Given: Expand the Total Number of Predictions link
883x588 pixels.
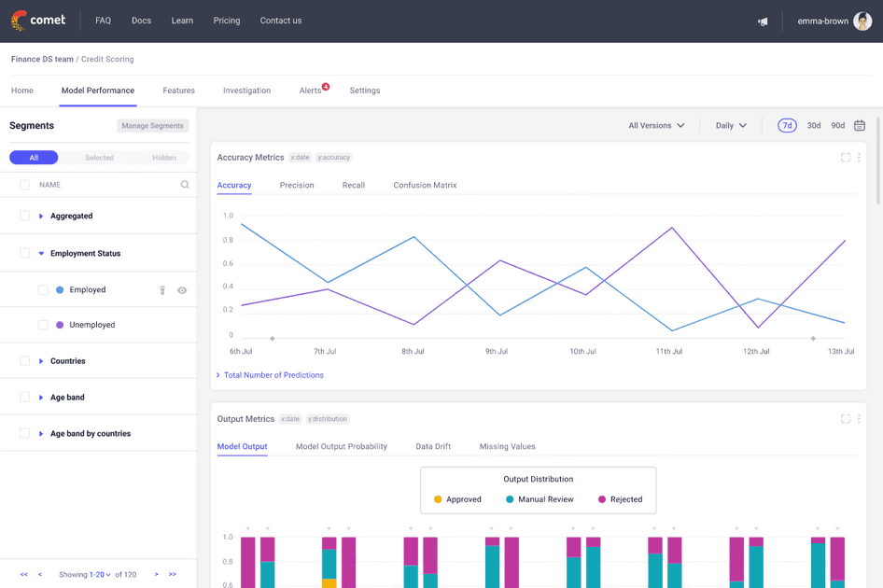Looking at the screenshot, I should click(x=270, y=374).
